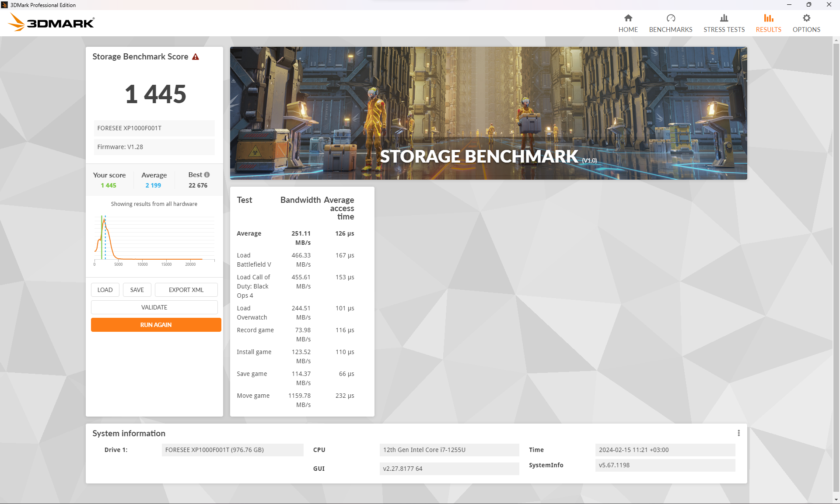
Task: Click the GUI version v2.27.8177 field
Action: point(449,469)
